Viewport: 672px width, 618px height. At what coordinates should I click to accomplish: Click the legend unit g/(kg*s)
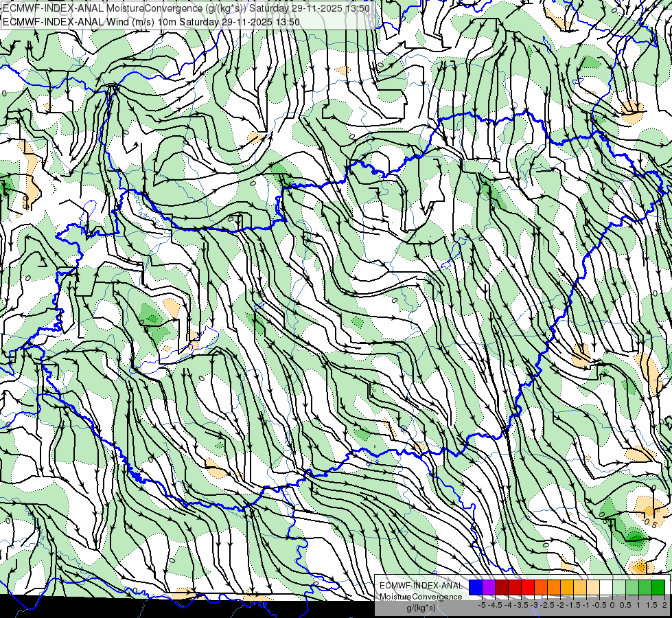(x=421, y=608)
